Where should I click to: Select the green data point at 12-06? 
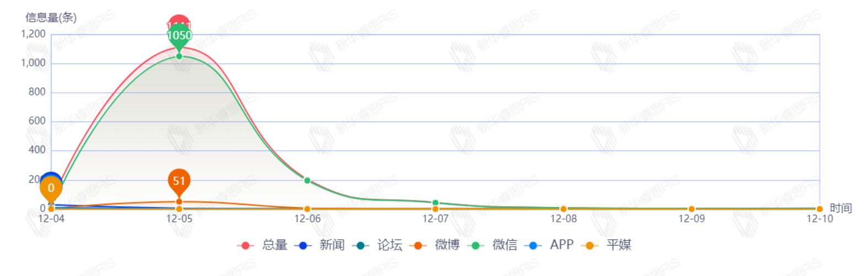308,181
